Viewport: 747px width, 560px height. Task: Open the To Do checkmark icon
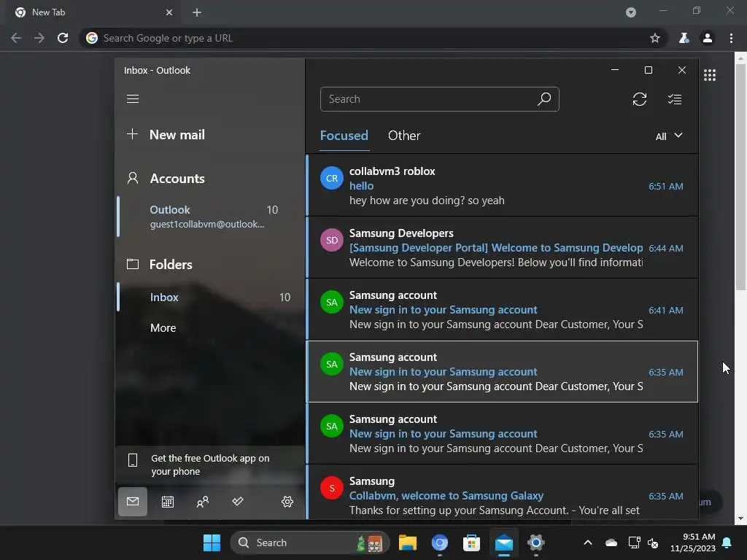238,501
